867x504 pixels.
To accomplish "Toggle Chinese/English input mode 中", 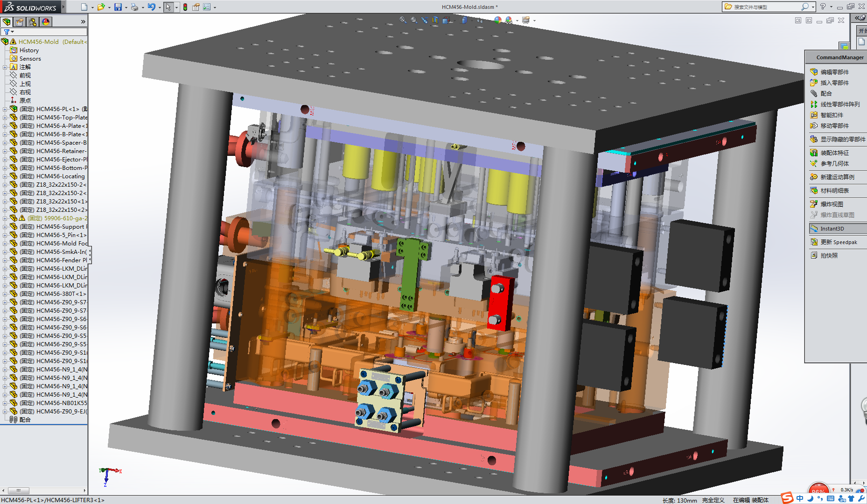I will (800, 498).
